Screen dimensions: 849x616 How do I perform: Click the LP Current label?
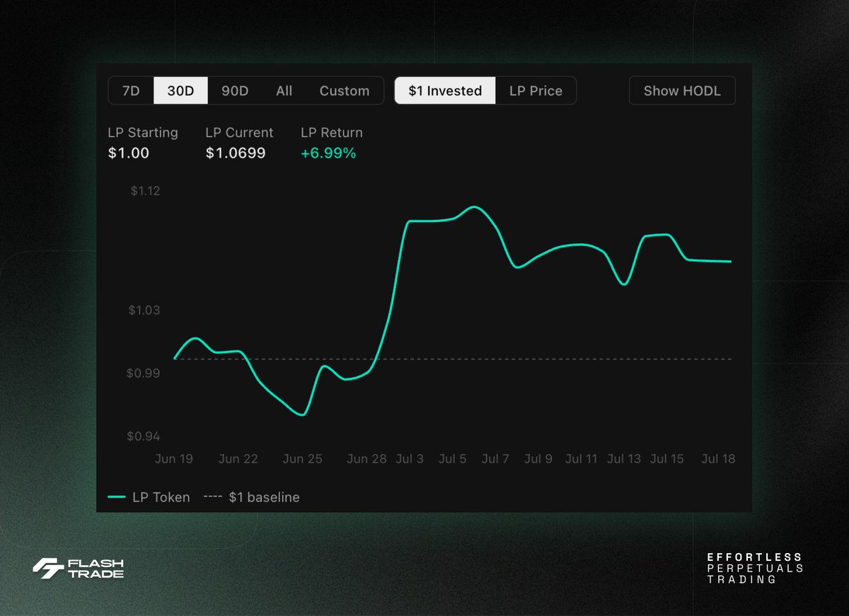click(x=239, y=132)
